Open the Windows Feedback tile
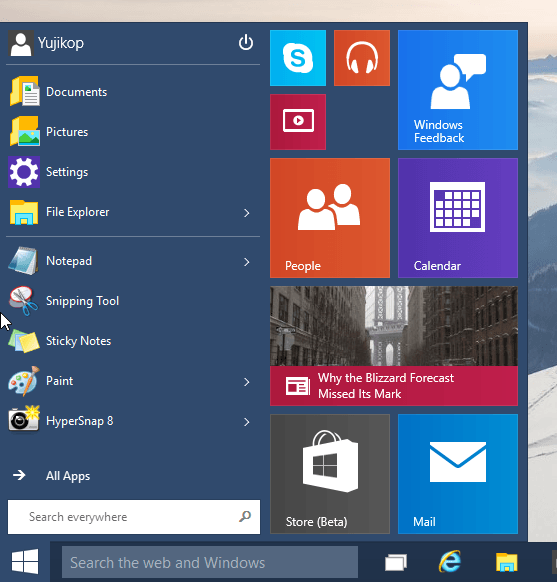 click(x=458, y=90)
